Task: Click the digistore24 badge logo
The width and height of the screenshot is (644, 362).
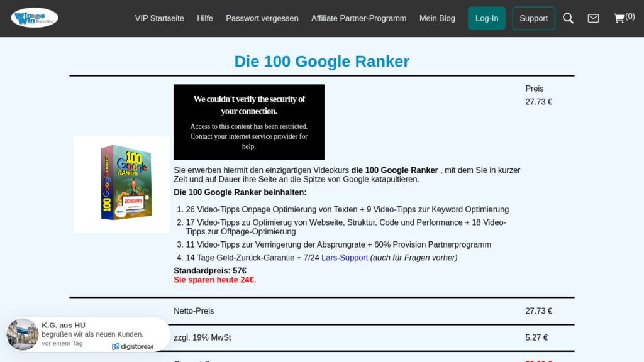Action: click(133, 346)
